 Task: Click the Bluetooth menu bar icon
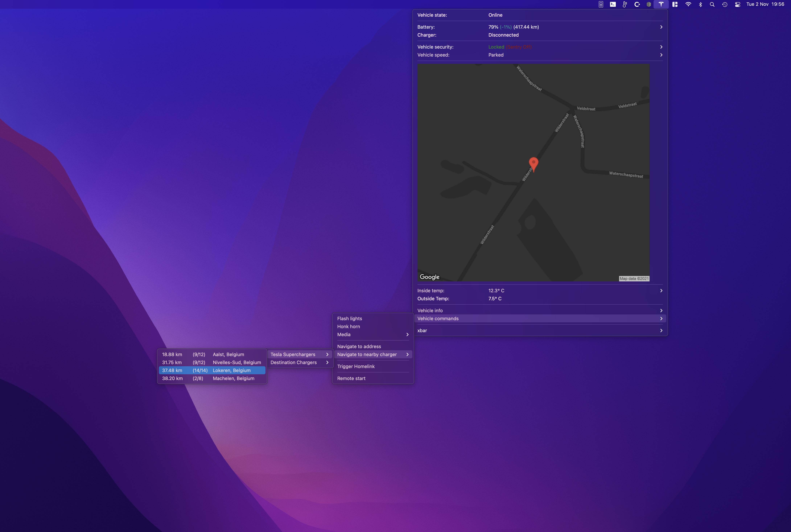coord(700,4)
